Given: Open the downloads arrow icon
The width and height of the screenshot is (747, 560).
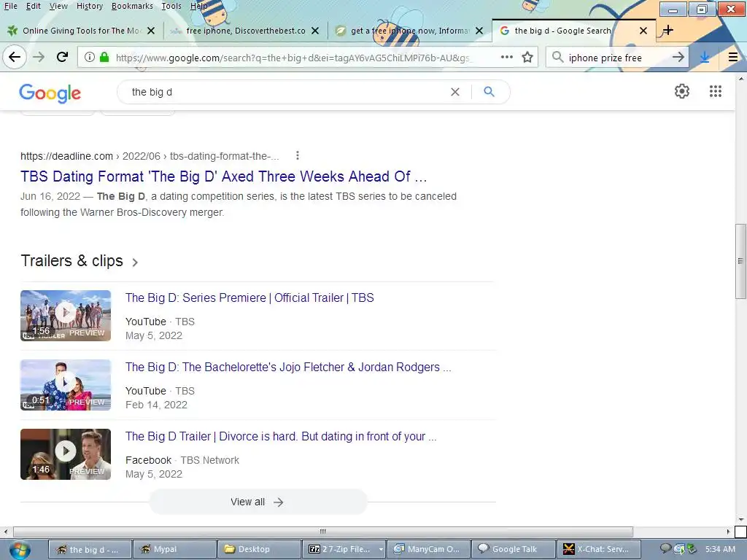Looking at the screenshot, I should point(705,58).
